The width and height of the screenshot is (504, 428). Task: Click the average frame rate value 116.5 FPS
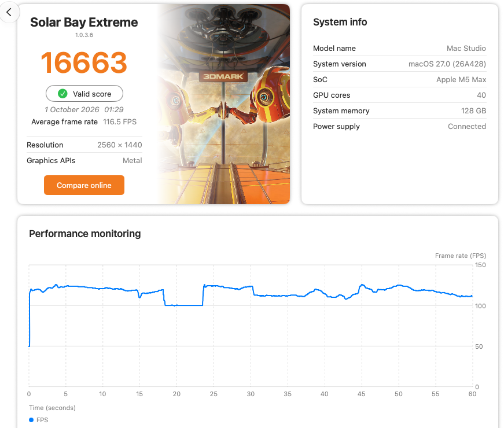coord(120,122)
